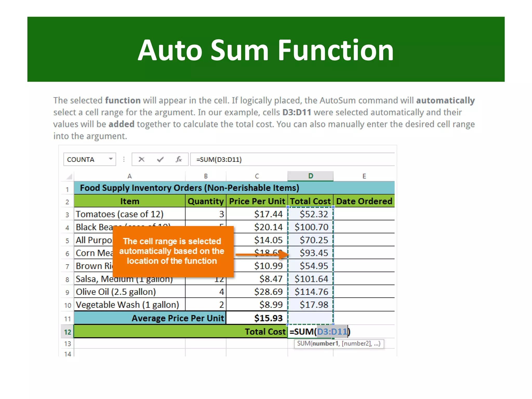This screenshot has width=532, height=399.
Task: Click the orange cell range callout box
Action: pos(173,251)
